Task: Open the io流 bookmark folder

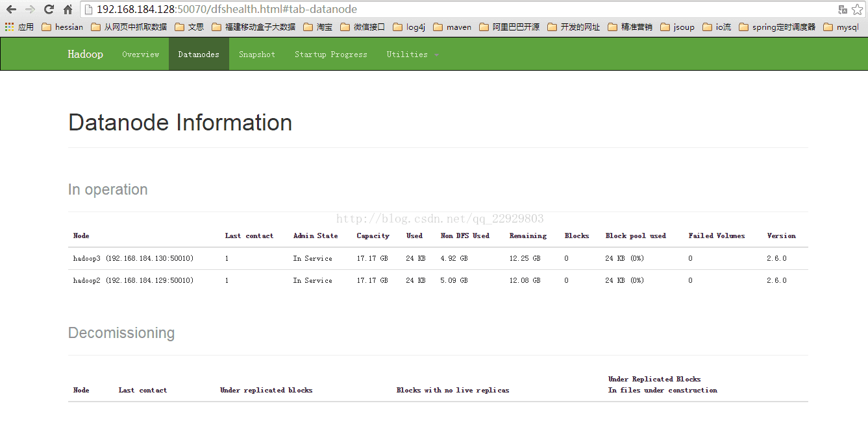Action: pos(717,27)
